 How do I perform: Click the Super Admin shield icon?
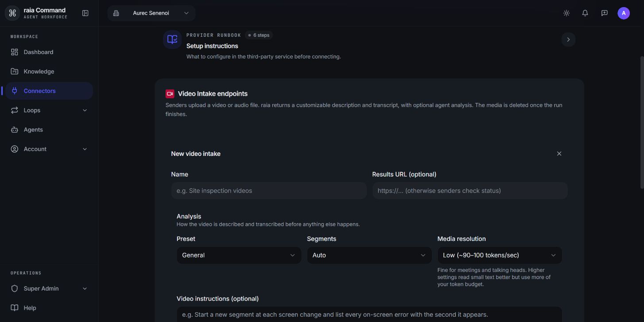(x=15, y=288)
